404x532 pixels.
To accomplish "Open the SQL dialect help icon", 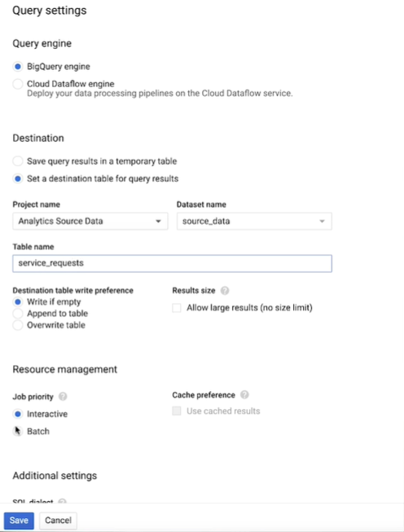I will (x=62, y=501).
